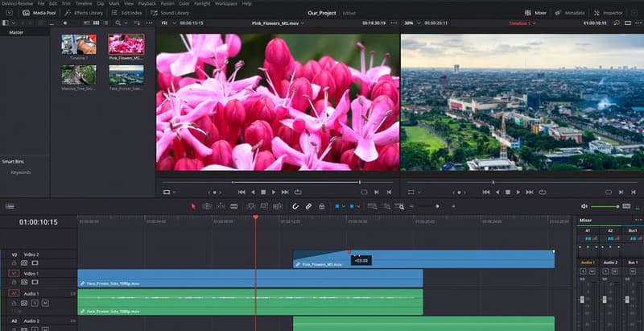Screen dimensions: 644x331
Task: Click the timeline zoom-in plus icon
Action: point(453,206)
